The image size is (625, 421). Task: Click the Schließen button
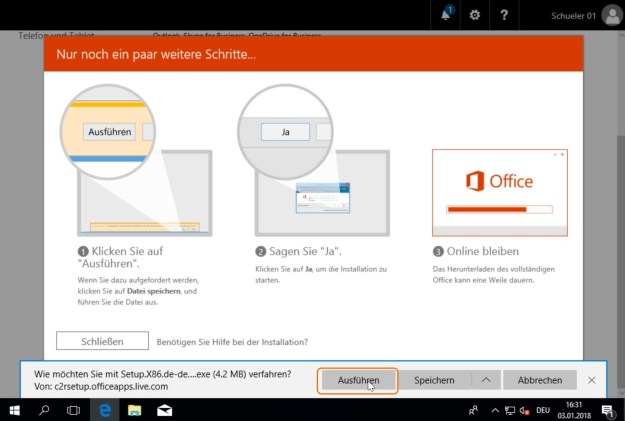click(102, 341)
